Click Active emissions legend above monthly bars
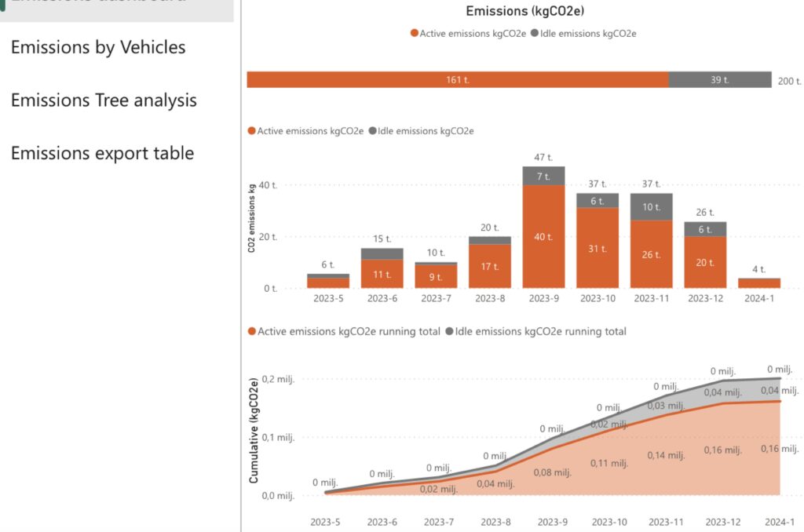This screenshot has height=532, width=804. tap(305, 131)
